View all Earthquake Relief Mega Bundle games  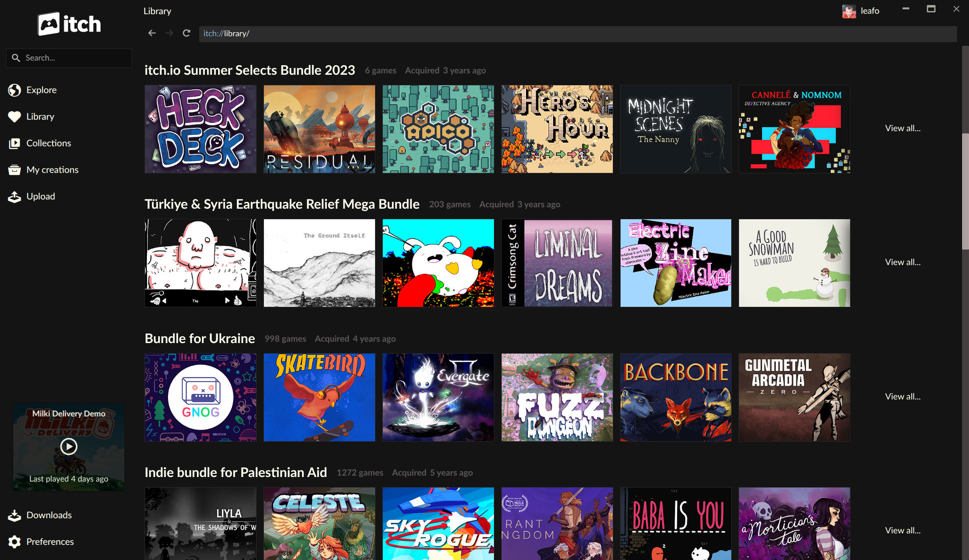tap(902, 262)
